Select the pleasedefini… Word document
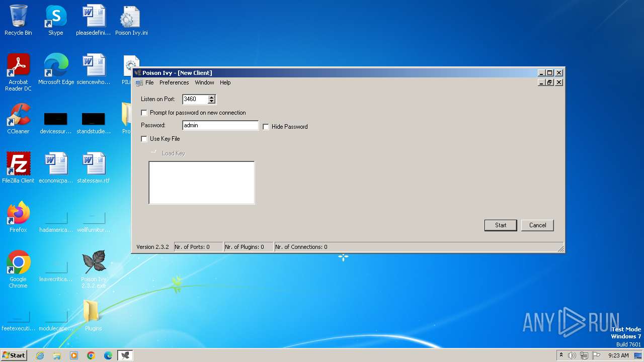This screenshot has height=362, width=644. coord(94,21)
